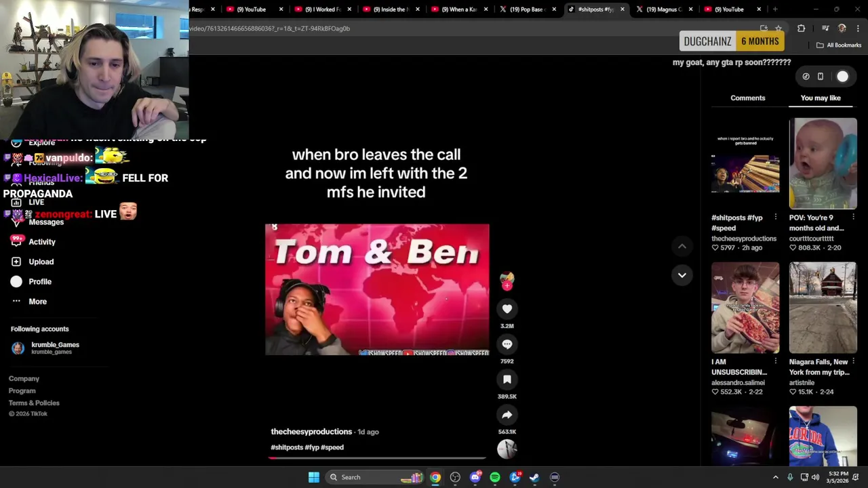Like the video with the heart icon

507,309
